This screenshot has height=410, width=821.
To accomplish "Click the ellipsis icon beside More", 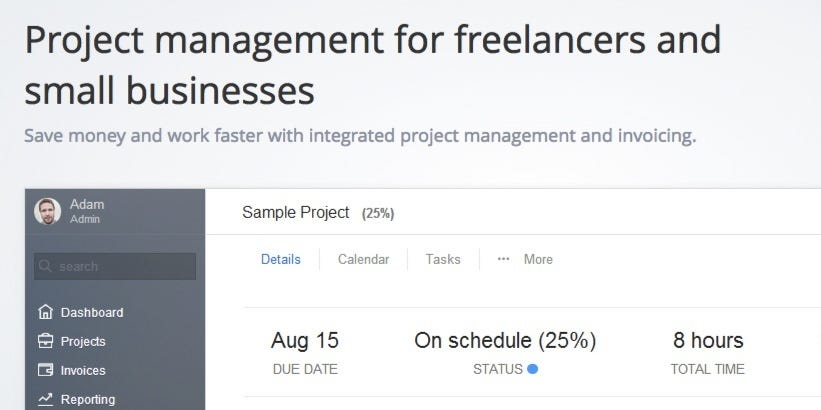I will (503, 259).
